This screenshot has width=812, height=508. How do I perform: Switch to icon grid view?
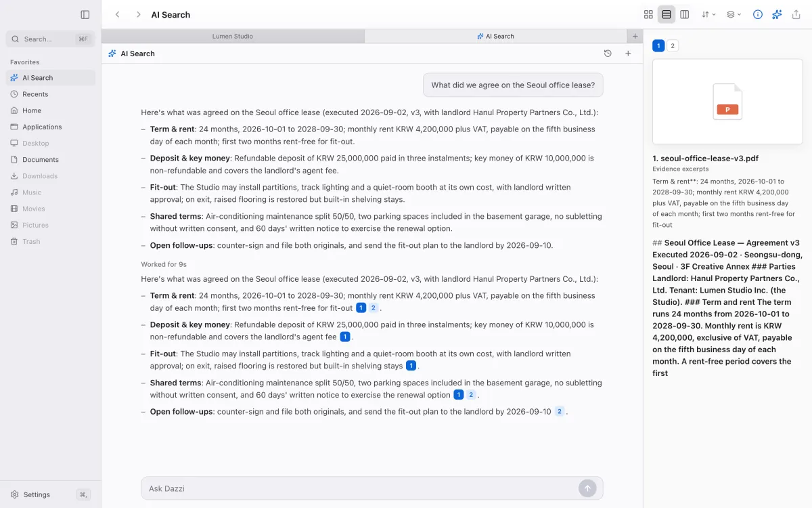[x=648, y=14]
